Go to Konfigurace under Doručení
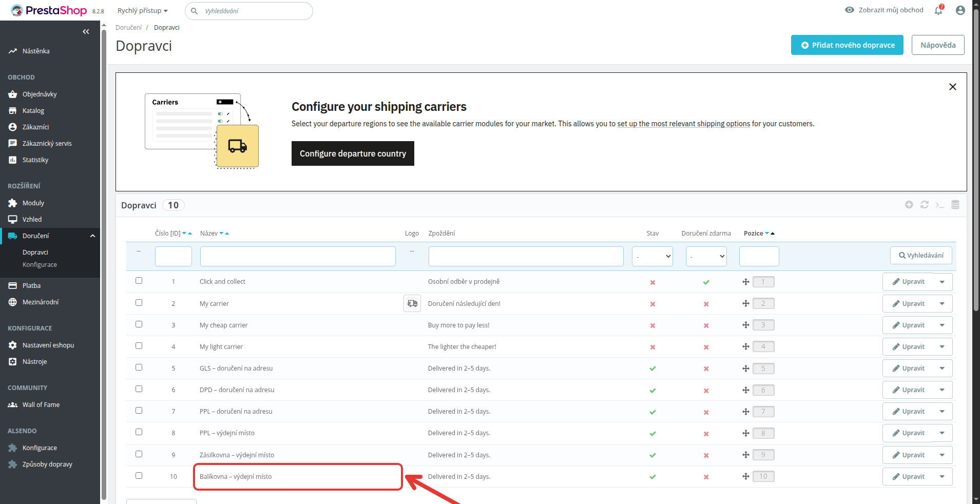Viewport: 980px width, 504px height. [x=40, y=265]
